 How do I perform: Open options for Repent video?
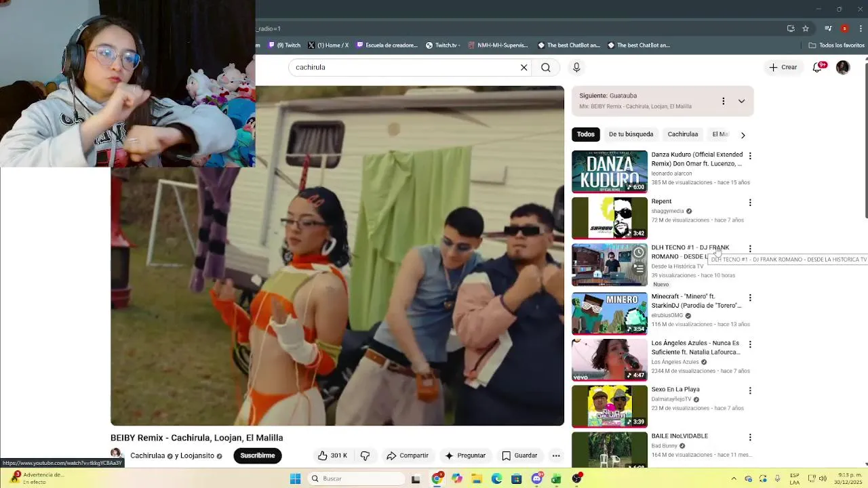750,203
